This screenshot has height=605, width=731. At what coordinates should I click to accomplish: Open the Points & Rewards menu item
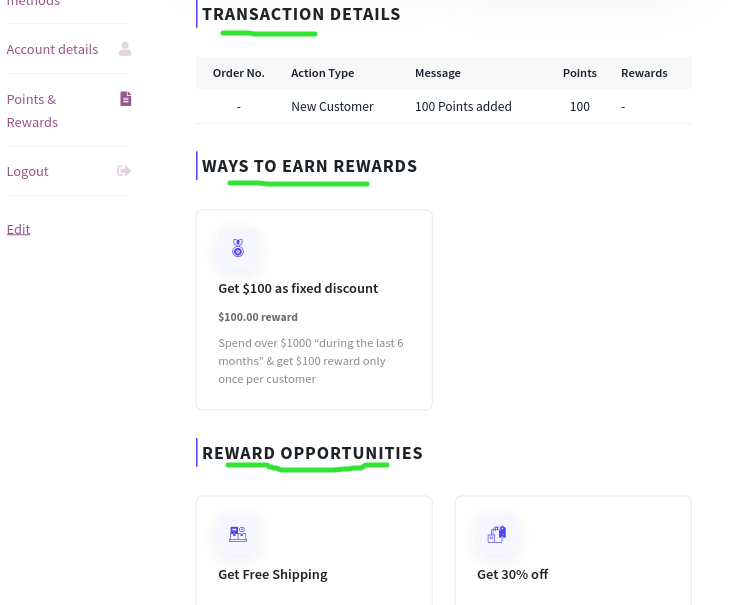click(32, 111)
